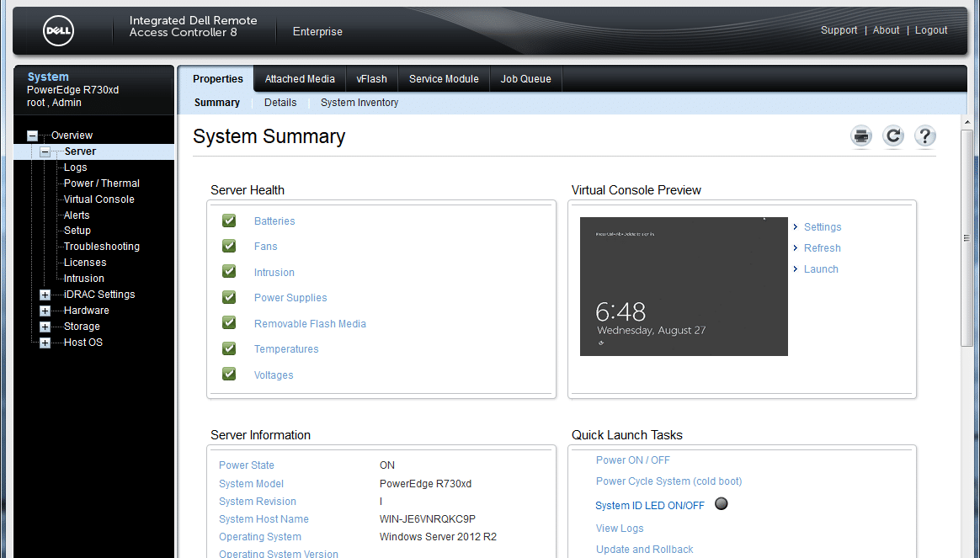This screenshot has height=558, width=980.
Task: Open the Batteries health link
Action: [274, 221]
